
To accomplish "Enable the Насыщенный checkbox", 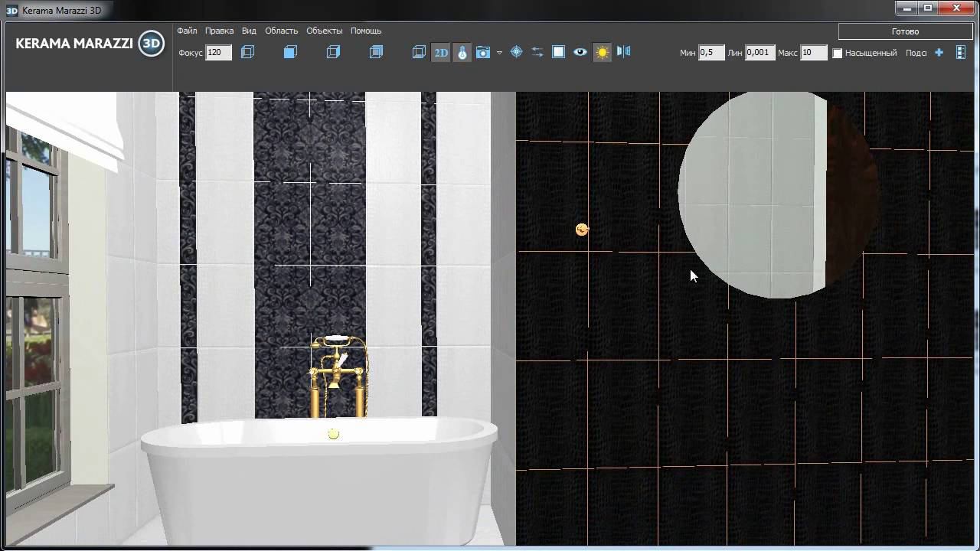I will [838, 53].
